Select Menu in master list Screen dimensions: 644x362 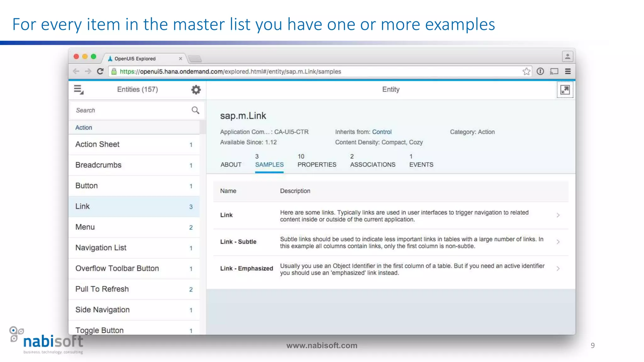134,228
